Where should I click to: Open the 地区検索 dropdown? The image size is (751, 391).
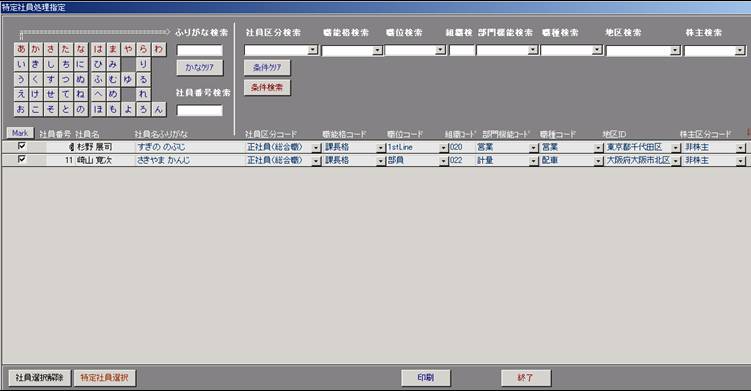(x=675, y=50)
